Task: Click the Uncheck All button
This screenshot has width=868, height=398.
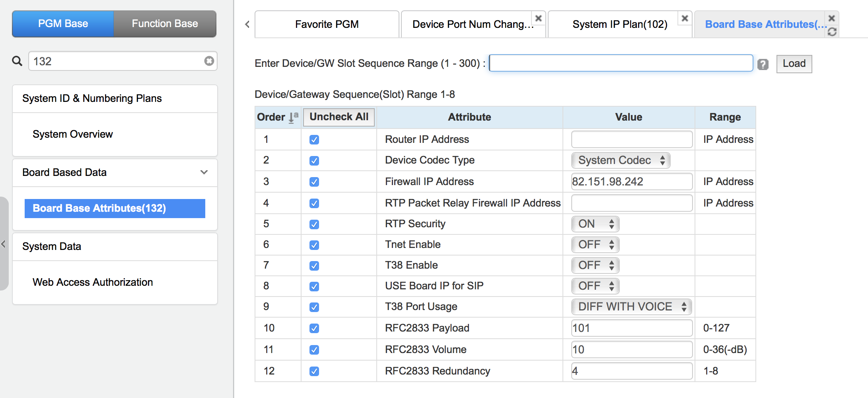Action: (339, 117)
